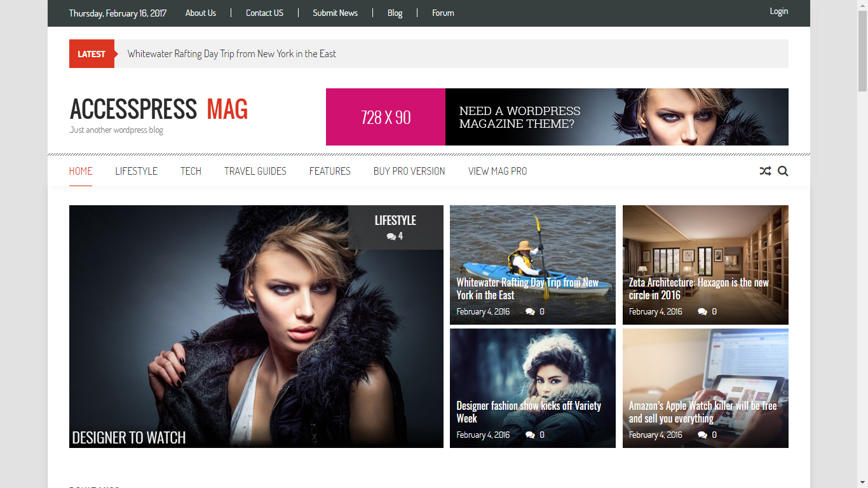Open the Contact US link

click(264, 13)
